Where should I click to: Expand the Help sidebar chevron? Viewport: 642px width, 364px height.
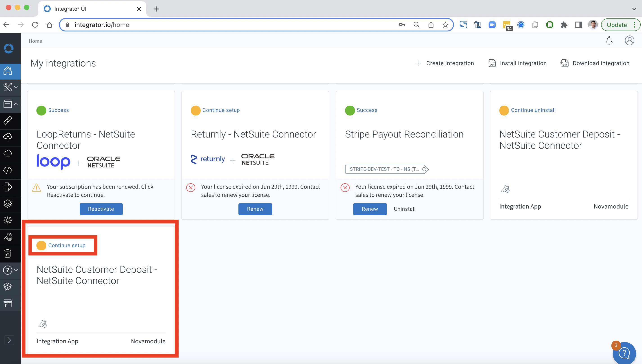(x=16, y=270)
